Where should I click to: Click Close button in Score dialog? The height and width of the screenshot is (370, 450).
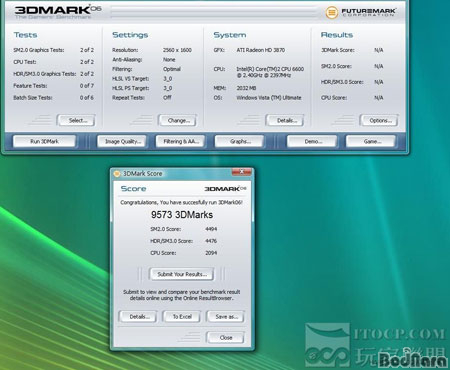[226, 337]
